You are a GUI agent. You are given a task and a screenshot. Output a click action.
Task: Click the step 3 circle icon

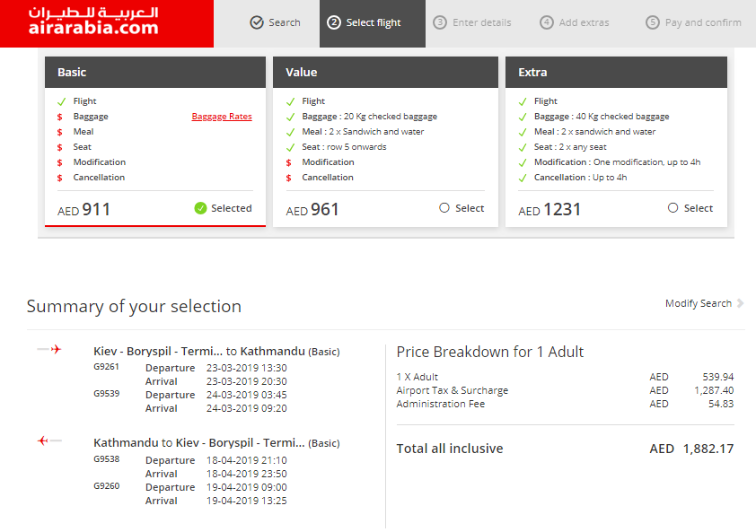[440, 22]
